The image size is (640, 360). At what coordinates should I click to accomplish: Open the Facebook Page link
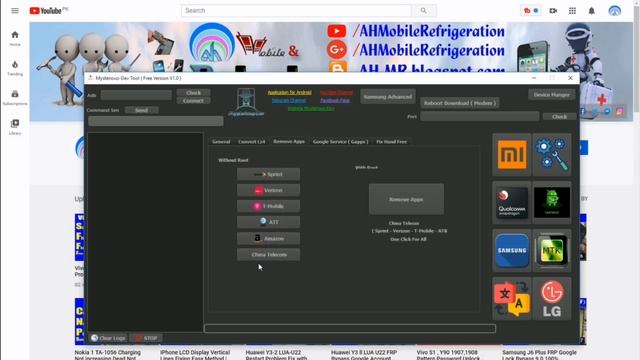(x=335, y=100)
